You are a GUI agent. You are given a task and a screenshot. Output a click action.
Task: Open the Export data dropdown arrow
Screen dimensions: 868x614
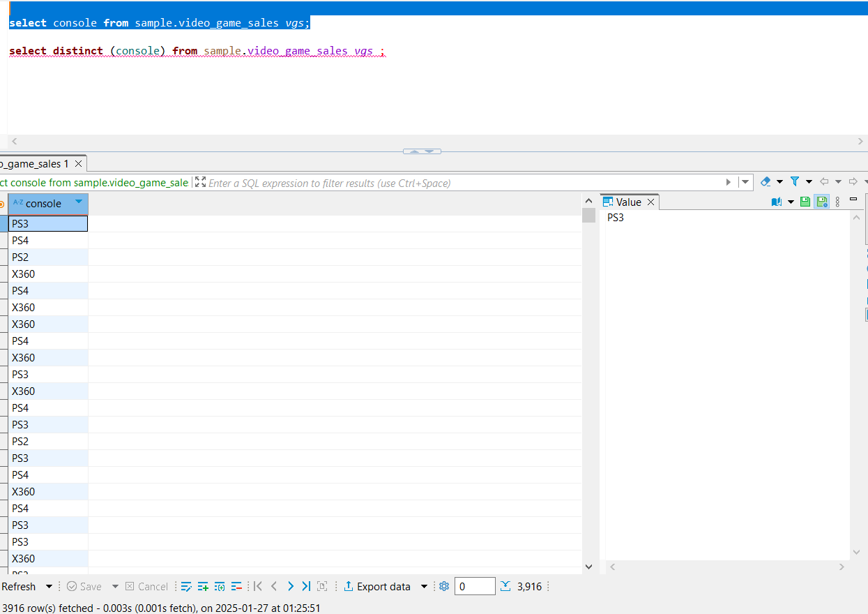tap(424, 587)
